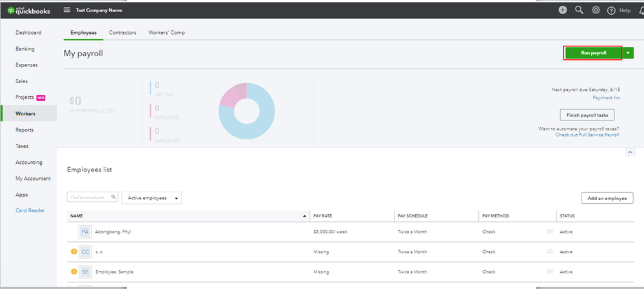Click the QuickBooks logo
Image resolution: width=644 pixels, height=289 pixels.
[x=29, y=11]
